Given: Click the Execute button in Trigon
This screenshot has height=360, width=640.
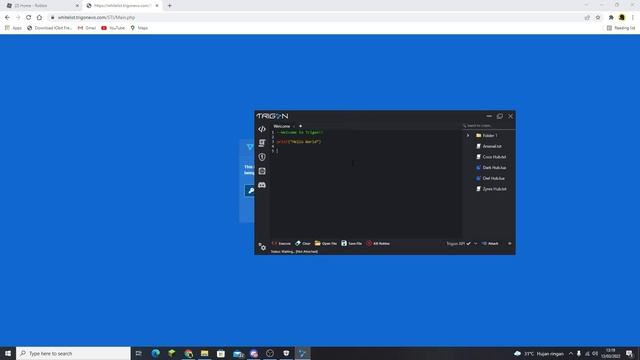Looking at the screenshot, I should (281, 243).
